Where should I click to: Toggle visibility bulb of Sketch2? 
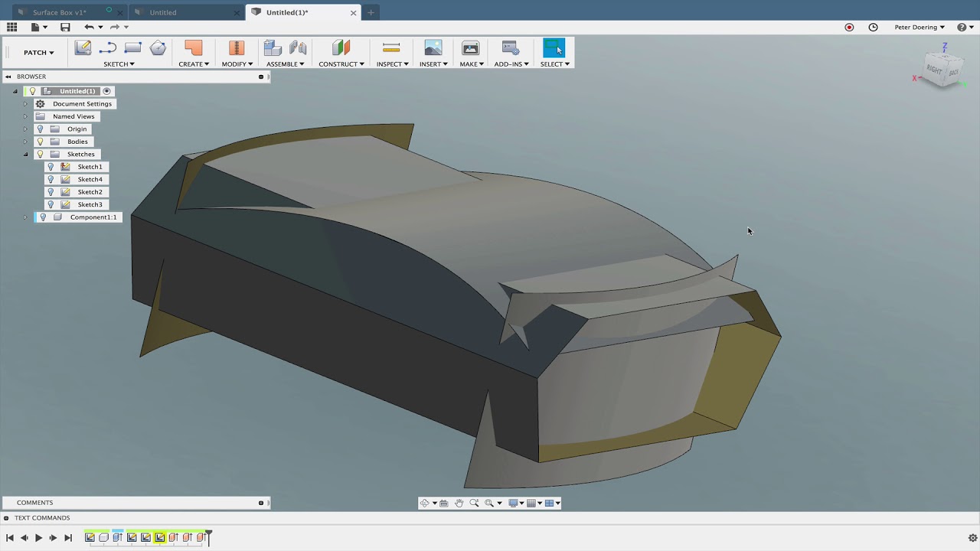(51, 192)
